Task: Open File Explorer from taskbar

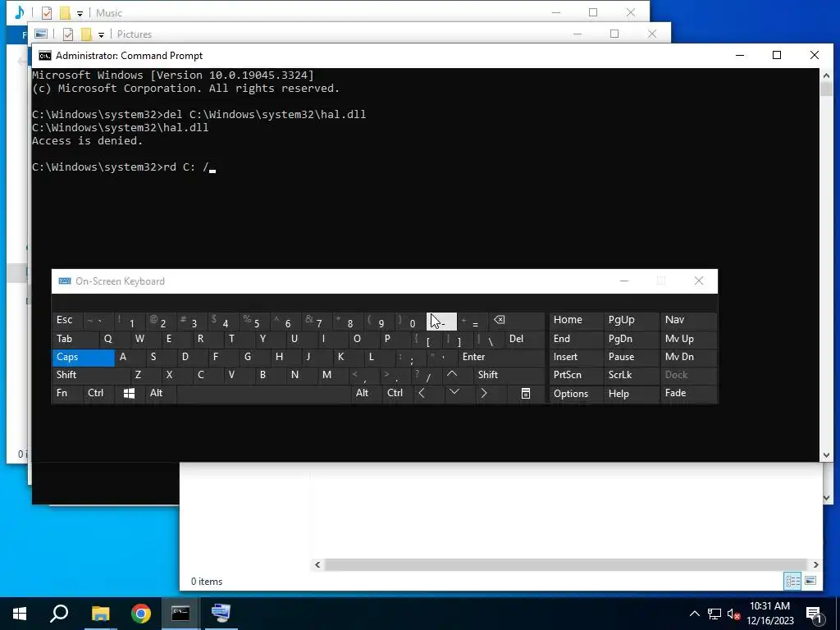Action: coord(100,614)
